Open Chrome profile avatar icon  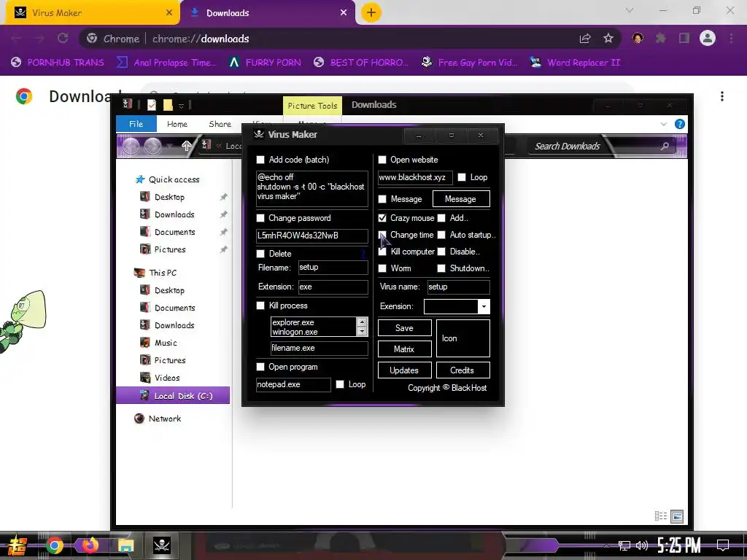pos(708,38)
